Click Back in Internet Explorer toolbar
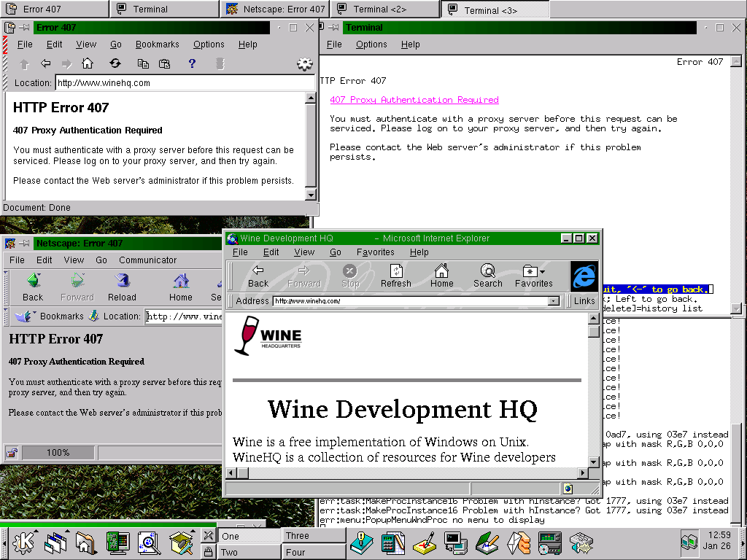This screenshot has height=560, width=747. point(258,276)
